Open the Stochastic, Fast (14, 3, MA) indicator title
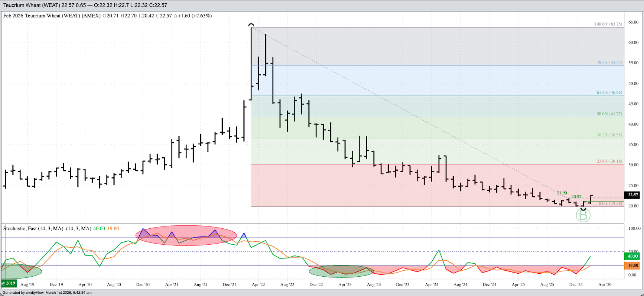 click(x=33, y=228)
